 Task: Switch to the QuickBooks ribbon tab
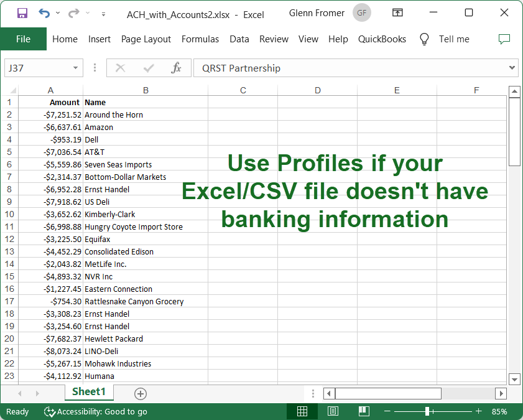(382, 39)
